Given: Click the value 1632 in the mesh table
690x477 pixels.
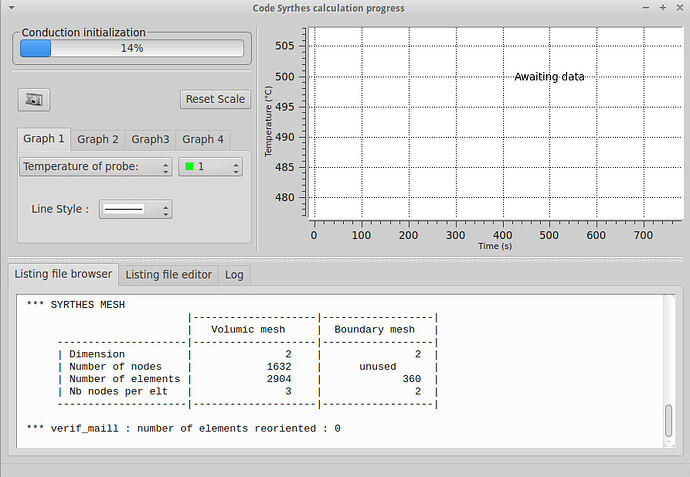Looking at the screenshot, I should (279, 367).
